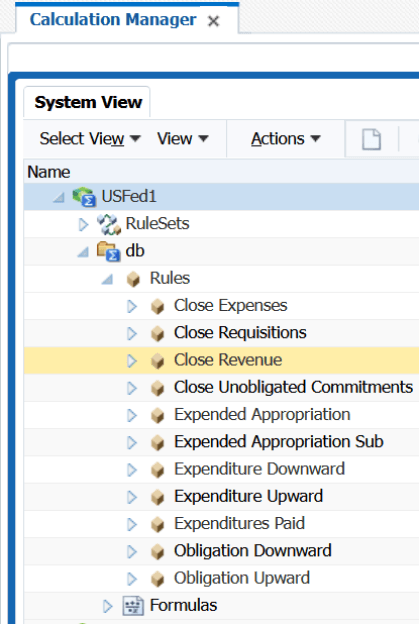
Task: Click the Formulas calculator sheet icon
Action: pyautogui.click(x=133, y=606)
